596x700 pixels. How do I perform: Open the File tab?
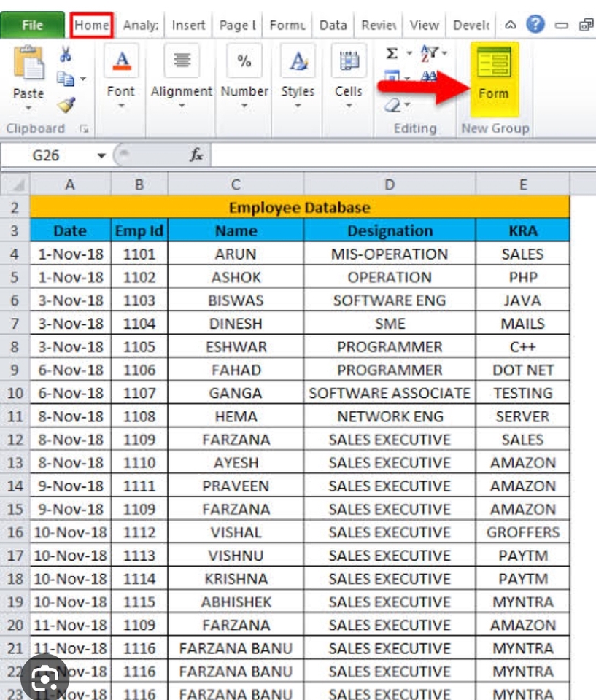point(32,25)
